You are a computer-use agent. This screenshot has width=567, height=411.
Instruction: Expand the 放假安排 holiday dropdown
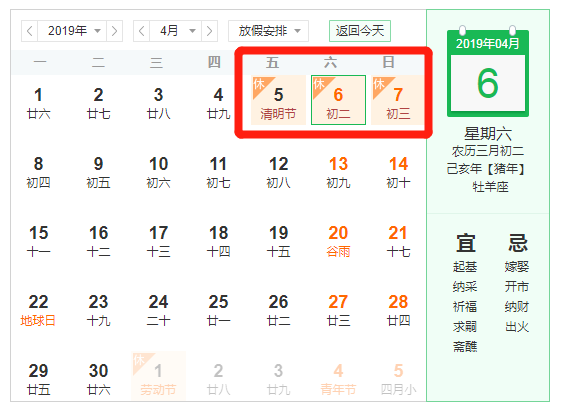point(268,31)
